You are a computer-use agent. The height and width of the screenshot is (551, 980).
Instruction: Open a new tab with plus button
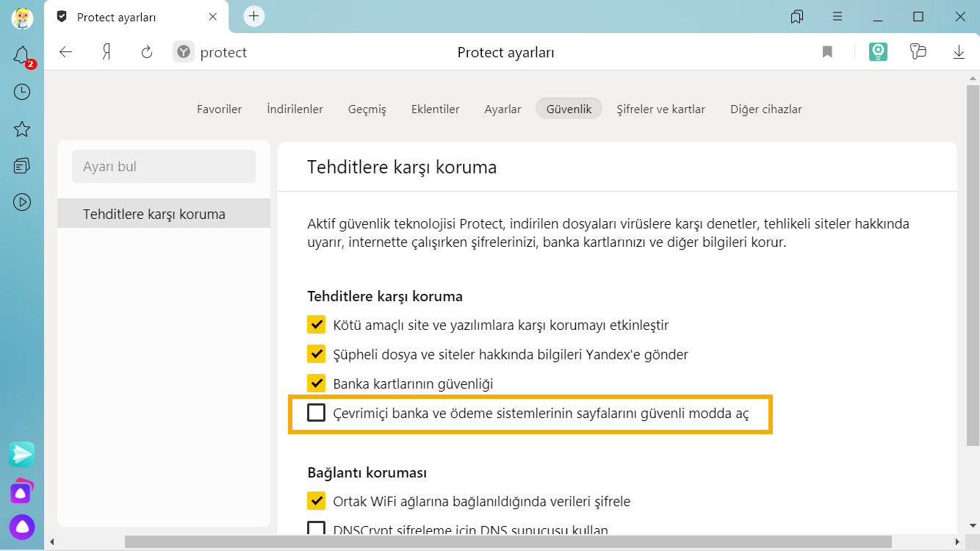pos(254,16)
